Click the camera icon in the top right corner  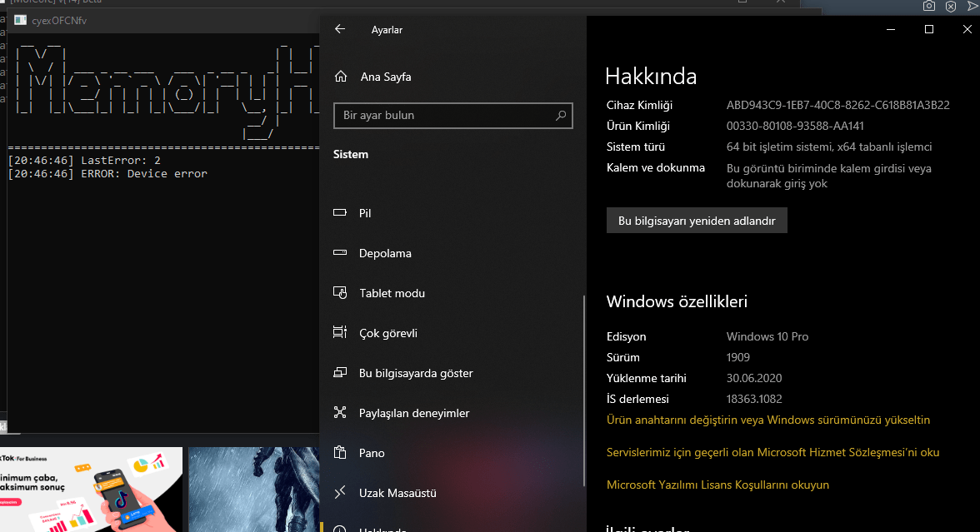tap(929, 7)
